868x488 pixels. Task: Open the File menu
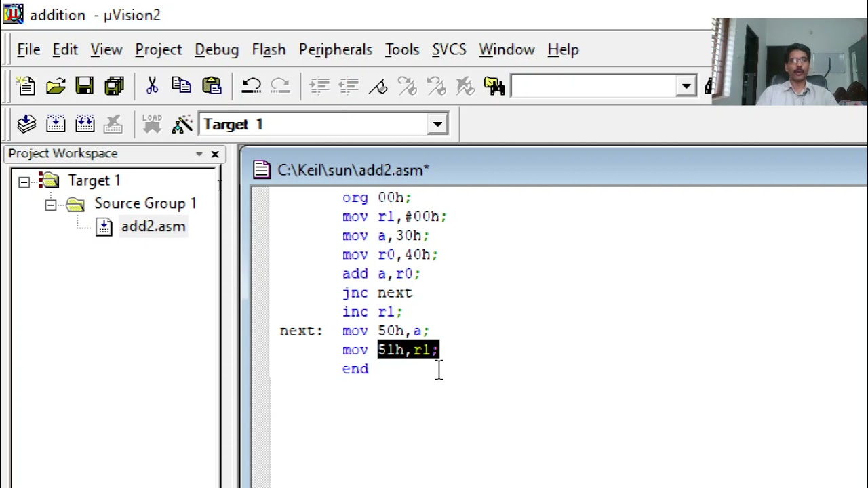[28, 49]
